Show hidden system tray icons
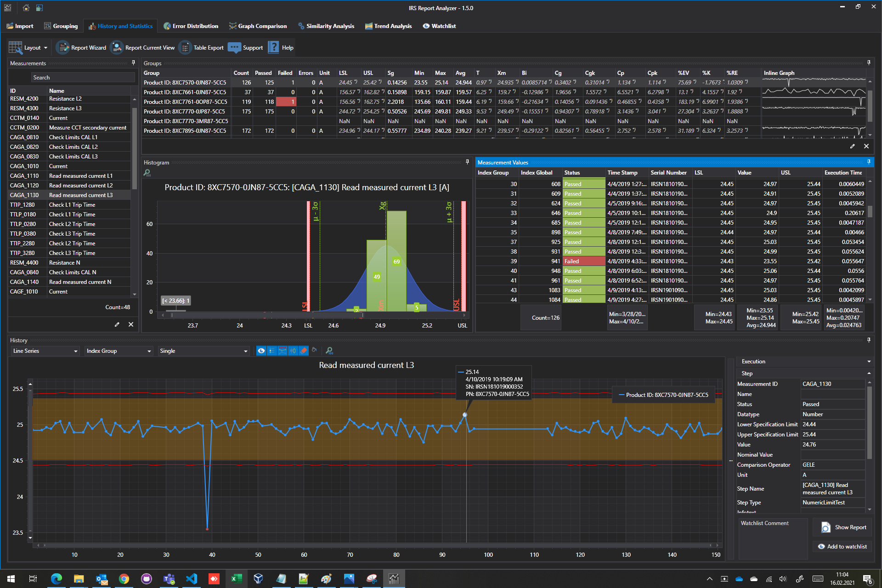The height and width of the screenshot is (588, 882). pos(709,579)
